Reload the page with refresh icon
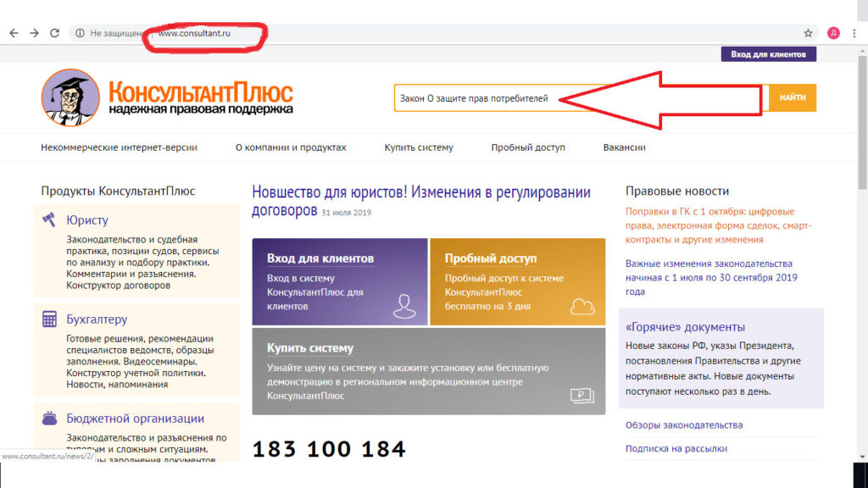Image resolution: width=868 pixels, height=488 pixels. click(54, 33)
